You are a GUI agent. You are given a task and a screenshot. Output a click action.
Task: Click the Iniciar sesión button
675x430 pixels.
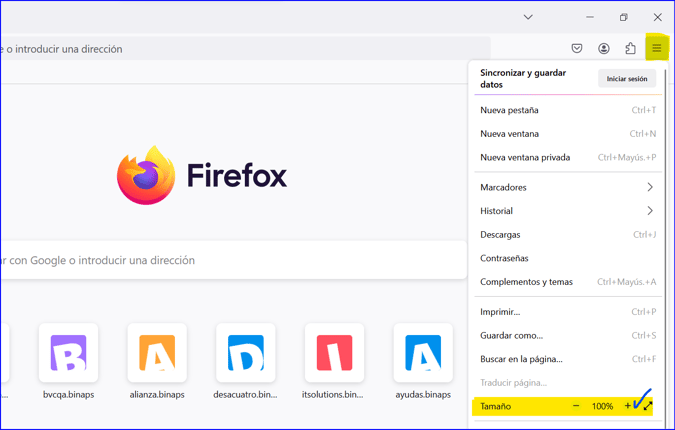[x=627, y=79]
